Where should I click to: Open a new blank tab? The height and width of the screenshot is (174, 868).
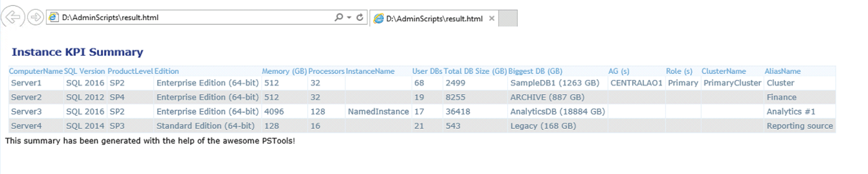tap(508, 19)
